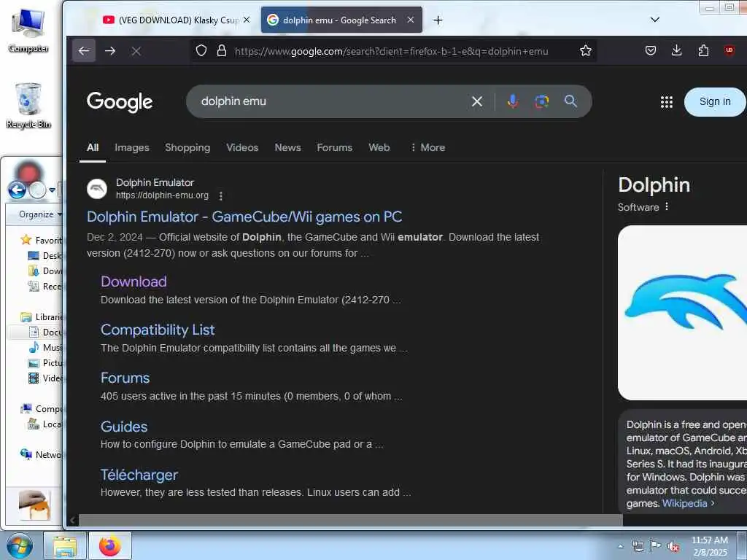Start voice search with microphone icon

coord(513,101)
